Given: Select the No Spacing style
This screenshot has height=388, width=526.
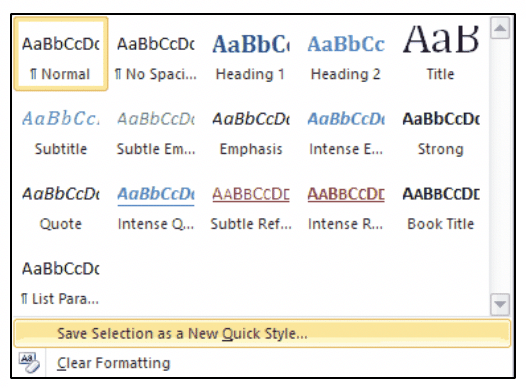Looking at the screenshot, I should click(156, 54).
